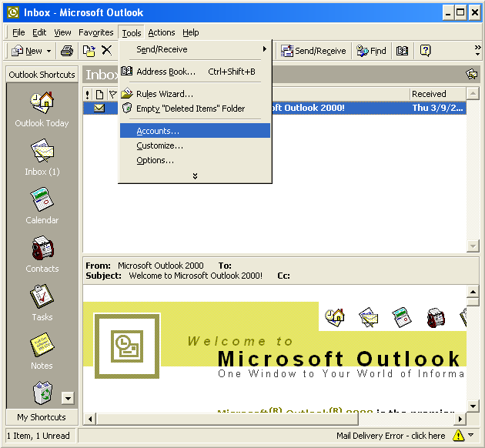The image size is (485, 448).
Task: Choose Empty Deleted Items Folder item
Action: tap(195, 109)
